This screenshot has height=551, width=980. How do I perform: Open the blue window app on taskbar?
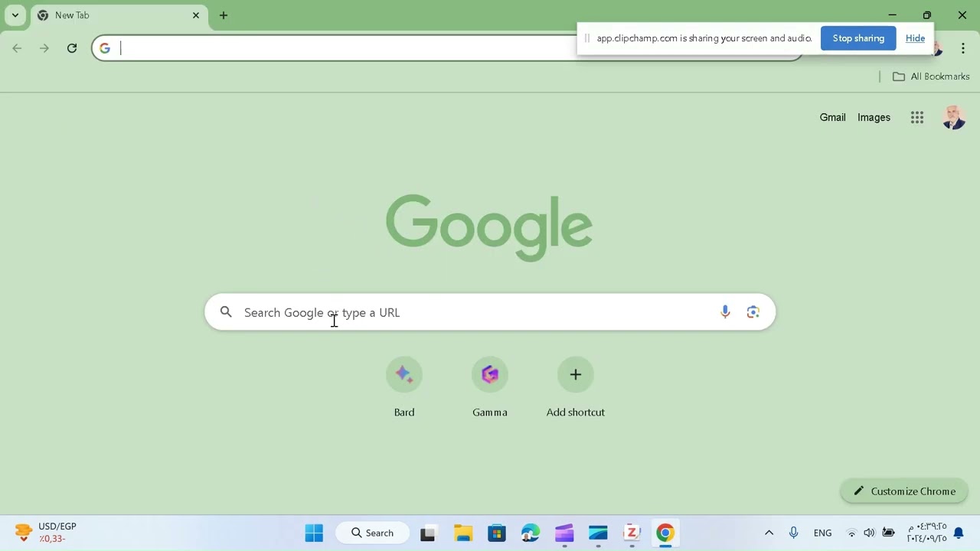pyautogui.click(x=598, y=533)
